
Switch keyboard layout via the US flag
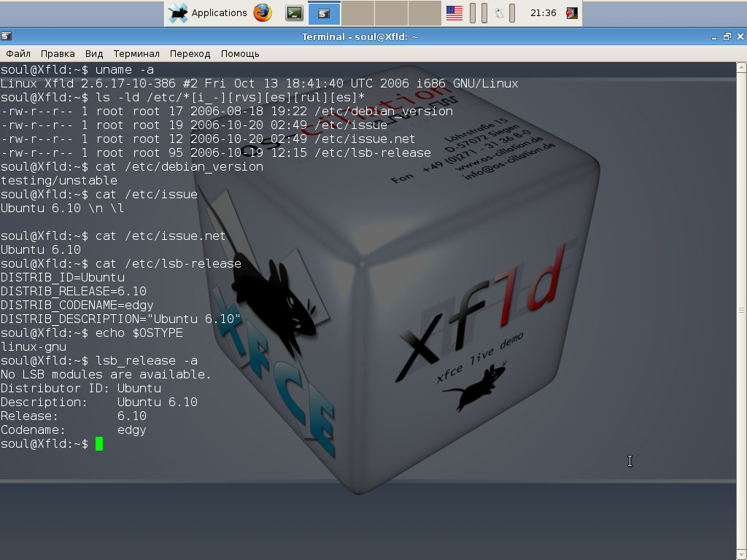point(454,13)
